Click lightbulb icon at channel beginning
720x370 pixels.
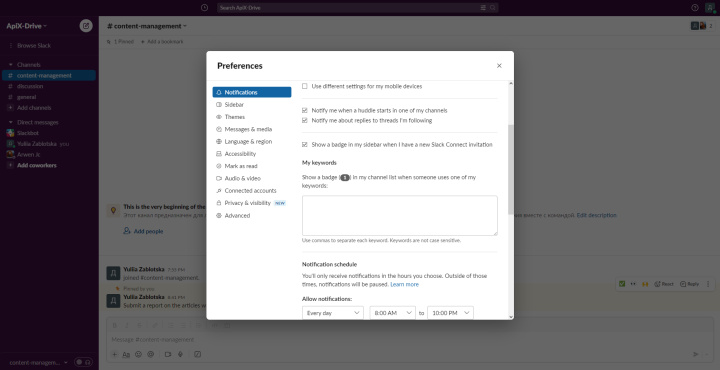pos(113,211)
